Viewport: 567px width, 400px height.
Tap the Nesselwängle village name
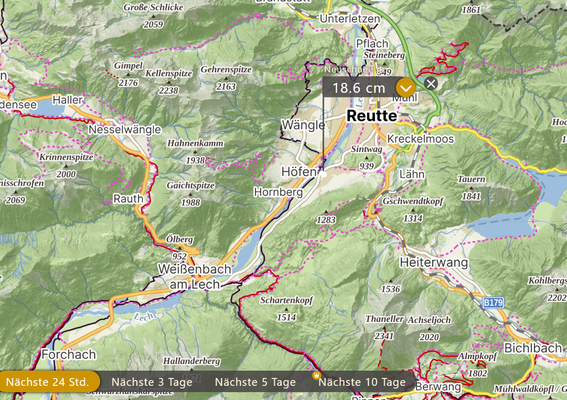click(125, 129)
